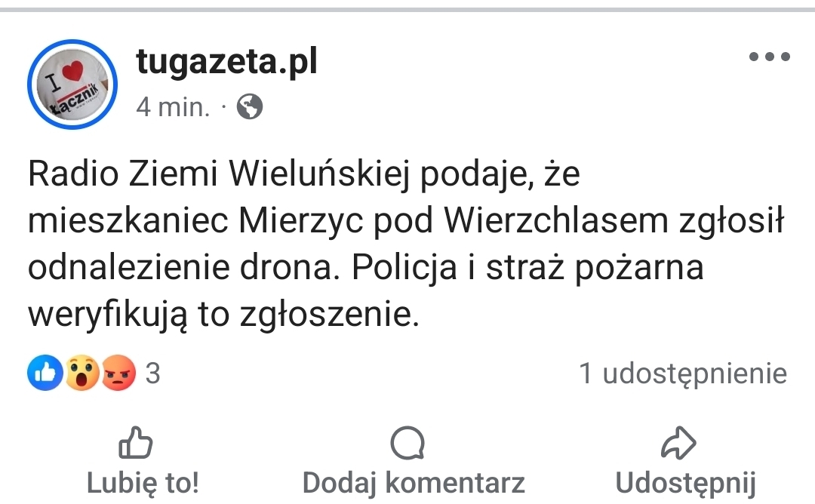Click the blue like reaction emoji

pyautogui.click(x=45, y=373)
